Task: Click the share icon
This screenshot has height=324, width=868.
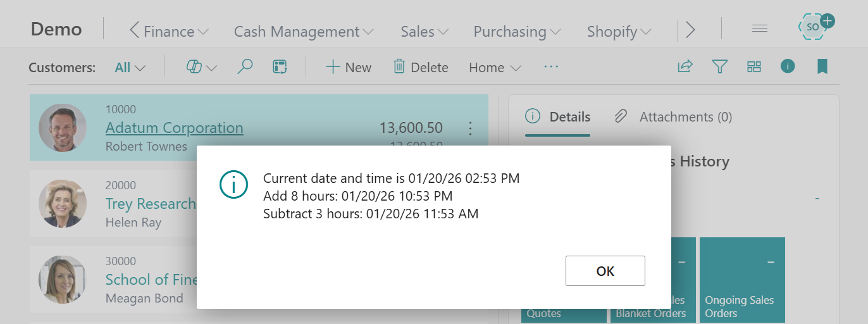Action: (x=685, y=66)
